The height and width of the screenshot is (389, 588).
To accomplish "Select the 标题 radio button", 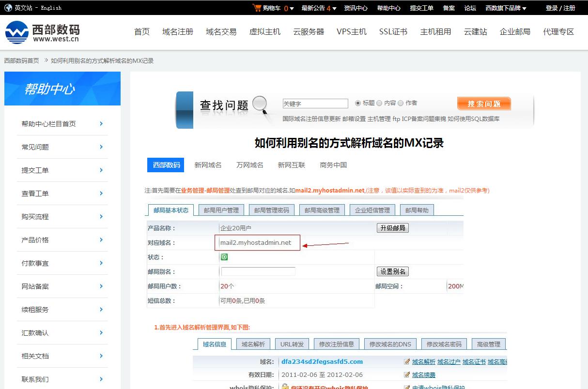I will [x=357, y=103].
